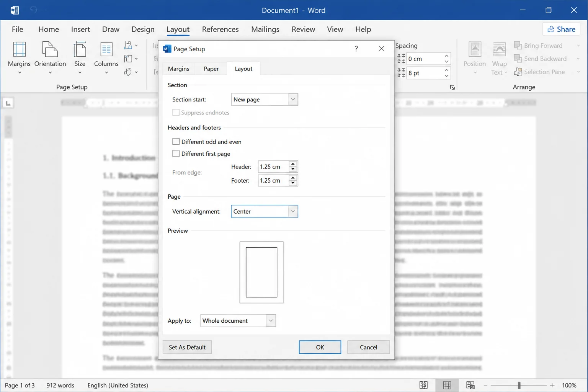The width and height of the screenshot is (588, 392).
Task: Open the Home ribbon tab
Action: tap(49, 29)
